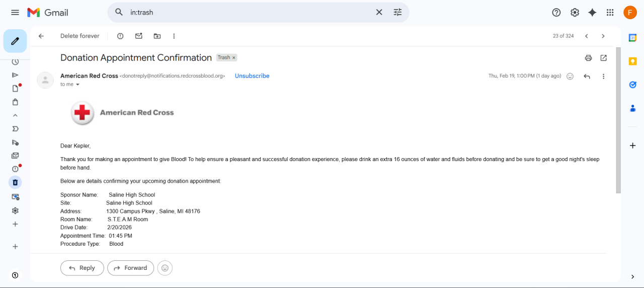Expand the 'to me' recipient details
The height and width of the screenshot is (288, 644).
77,85
